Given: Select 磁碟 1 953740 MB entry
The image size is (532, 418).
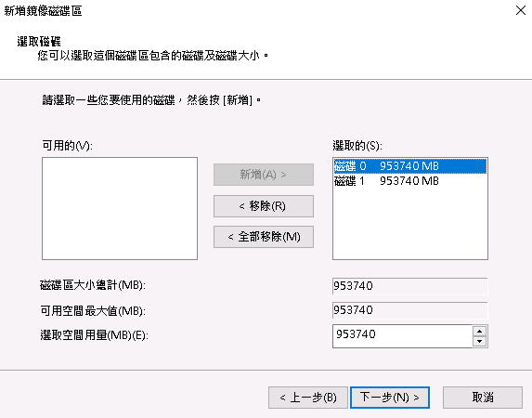Looking at the screenshot, I should click(409, 181).
